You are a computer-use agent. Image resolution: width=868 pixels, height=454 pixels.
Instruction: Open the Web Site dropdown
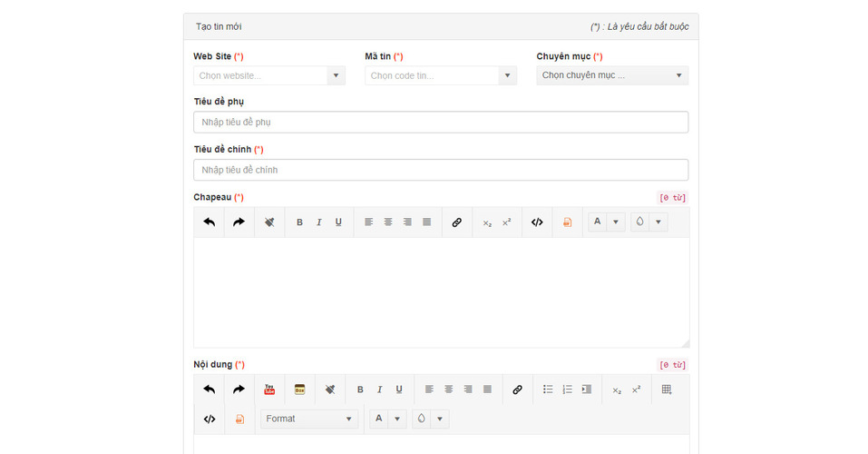pos(269,76)
